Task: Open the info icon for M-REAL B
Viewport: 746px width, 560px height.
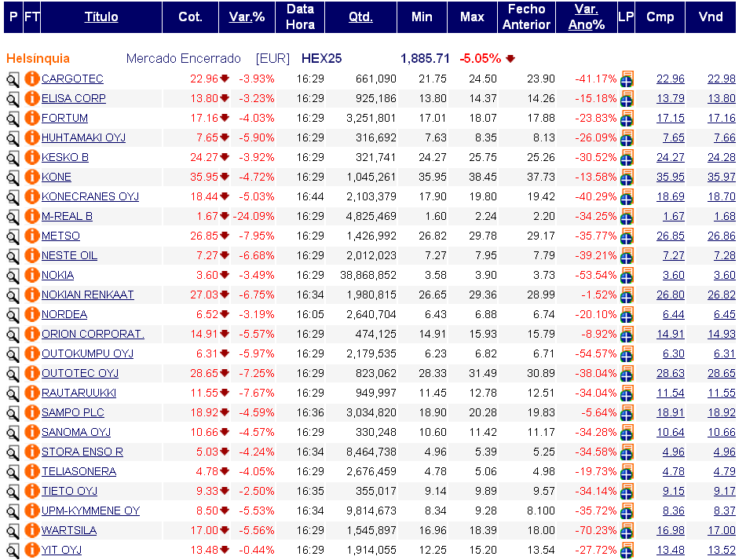Action: click(x=32, y=216)
